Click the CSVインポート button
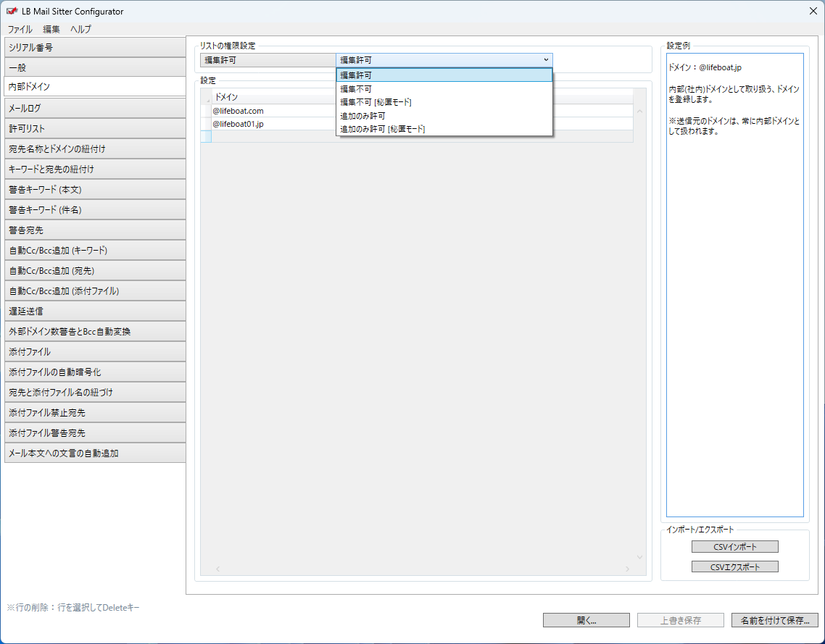The height and width of the screenshot is (644, 825). pyautogui.click(x=734, y=547)
